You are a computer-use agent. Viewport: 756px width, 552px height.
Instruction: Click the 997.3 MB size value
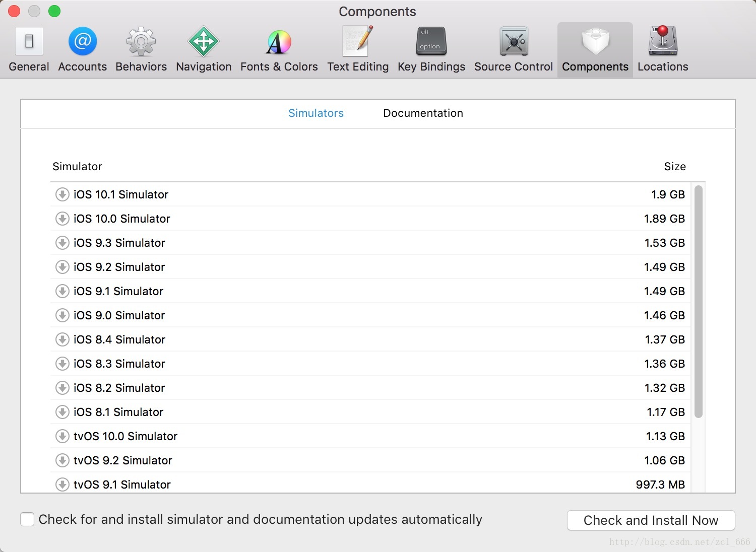pos(660,485)
